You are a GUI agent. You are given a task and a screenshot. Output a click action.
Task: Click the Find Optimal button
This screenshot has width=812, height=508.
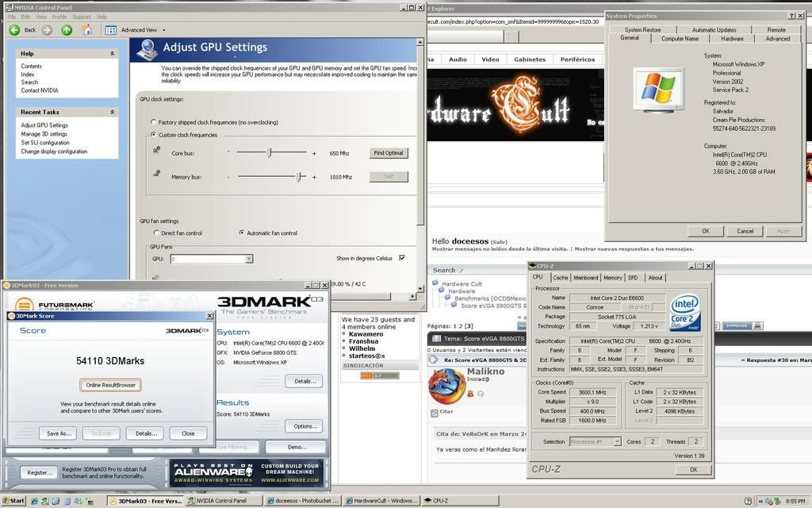click(x=389, y=153)
